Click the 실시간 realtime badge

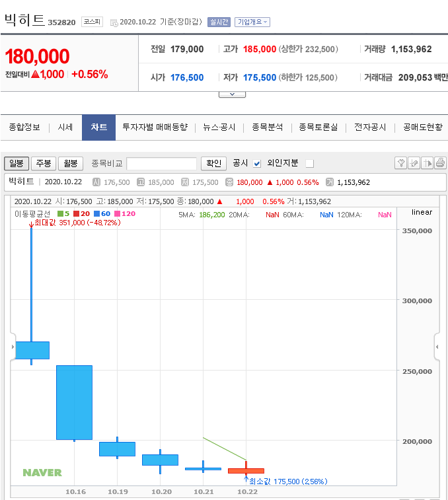(x=219, y=22)
